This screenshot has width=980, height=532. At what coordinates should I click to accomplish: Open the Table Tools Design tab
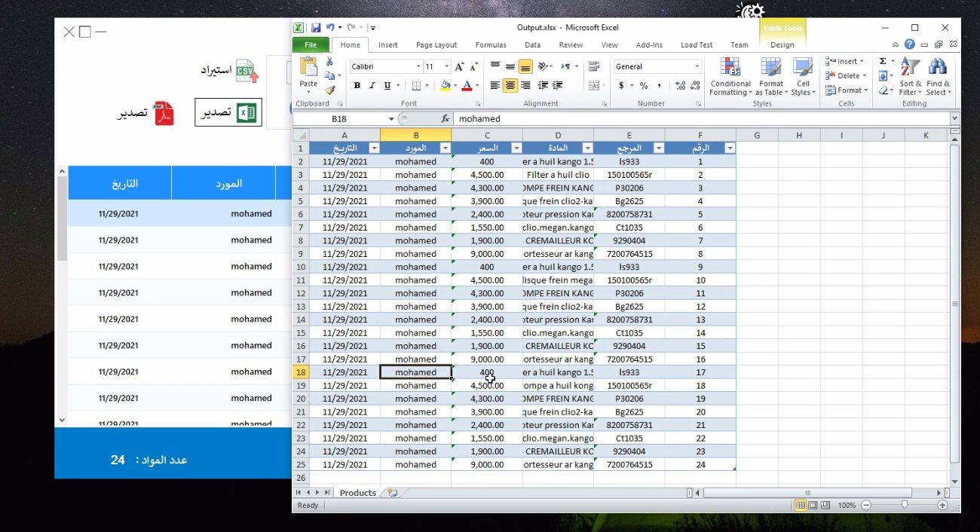[x=782, y=44]
